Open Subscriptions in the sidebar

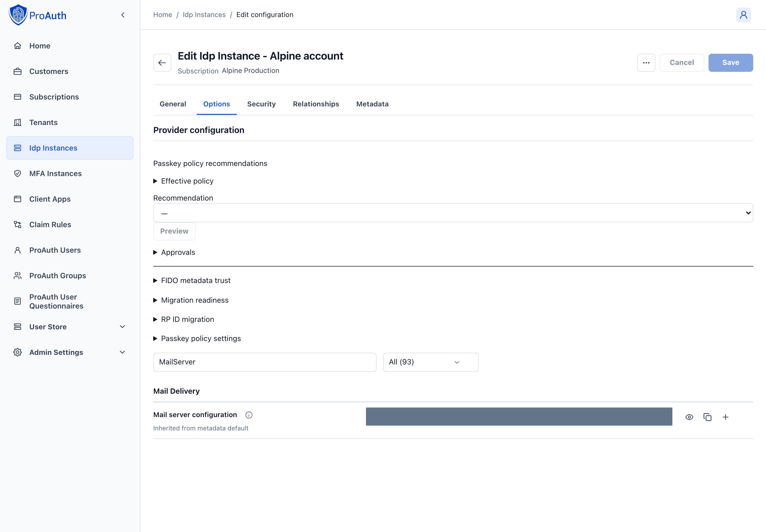70,97
